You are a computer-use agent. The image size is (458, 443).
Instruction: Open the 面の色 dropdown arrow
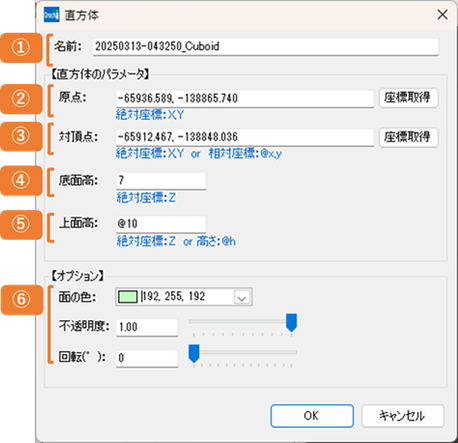coord(242,297)
